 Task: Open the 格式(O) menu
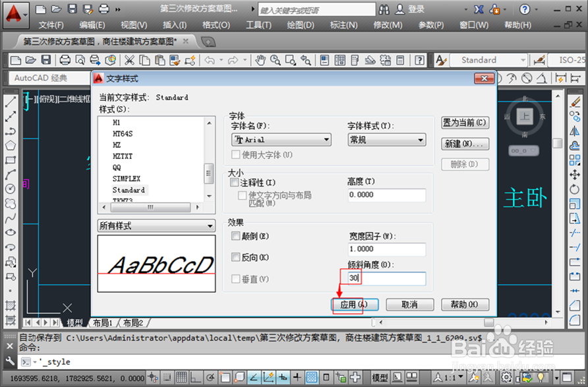pyautogui.click(x=216, y=25)
